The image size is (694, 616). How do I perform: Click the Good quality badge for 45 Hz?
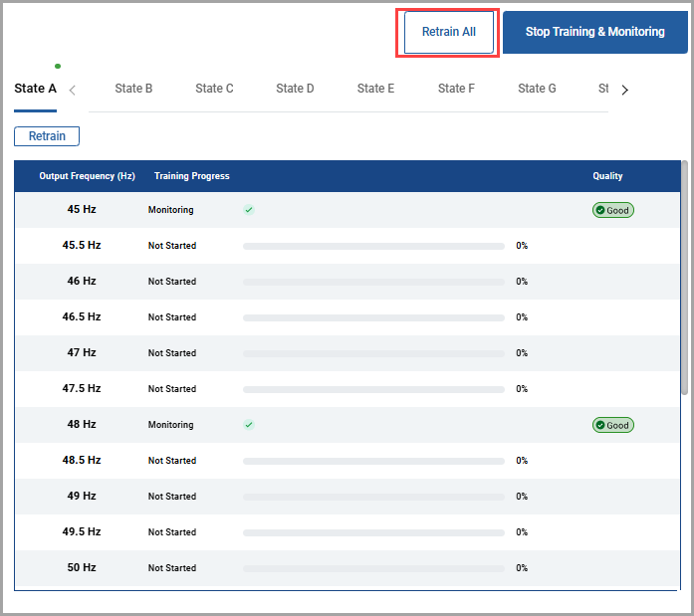coord(612,210)
